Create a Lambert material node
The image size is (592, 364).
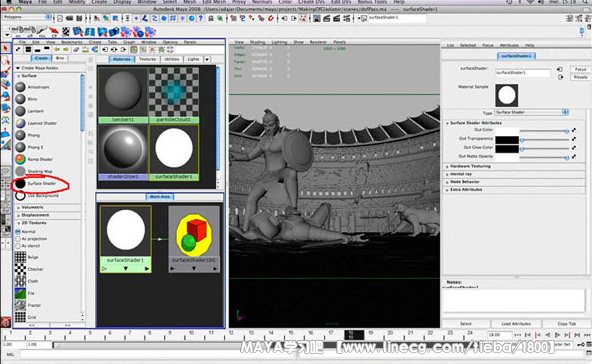(x=29, y=111)
